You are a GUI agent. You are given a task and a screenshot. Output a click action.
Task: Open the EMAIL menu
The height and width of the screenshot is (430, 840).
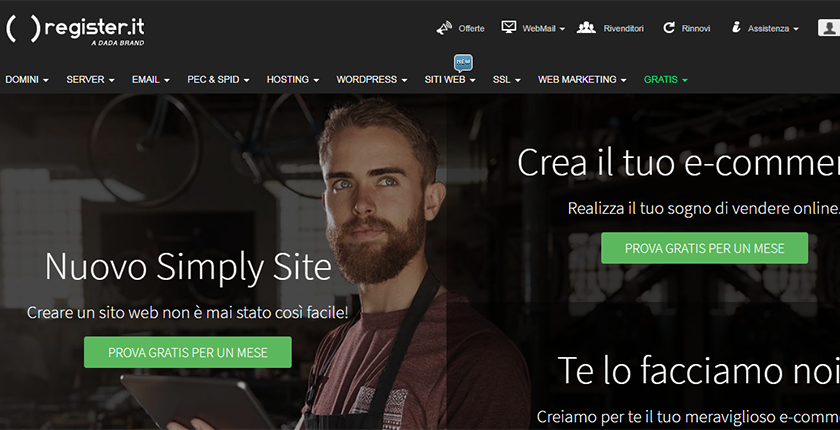(151, 80)
